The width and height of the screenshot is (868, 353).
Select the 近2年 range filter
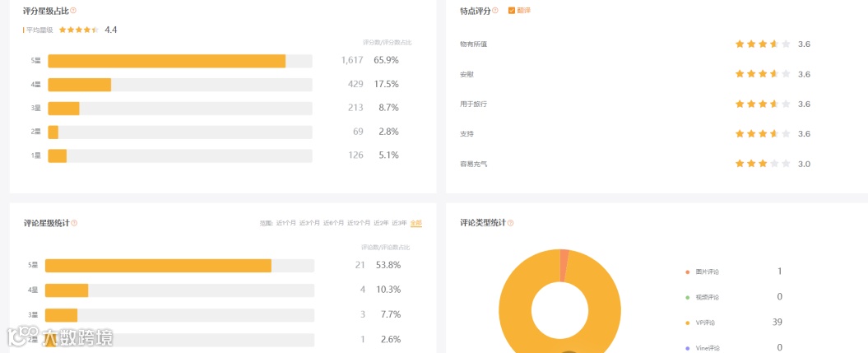click(382, 224)
